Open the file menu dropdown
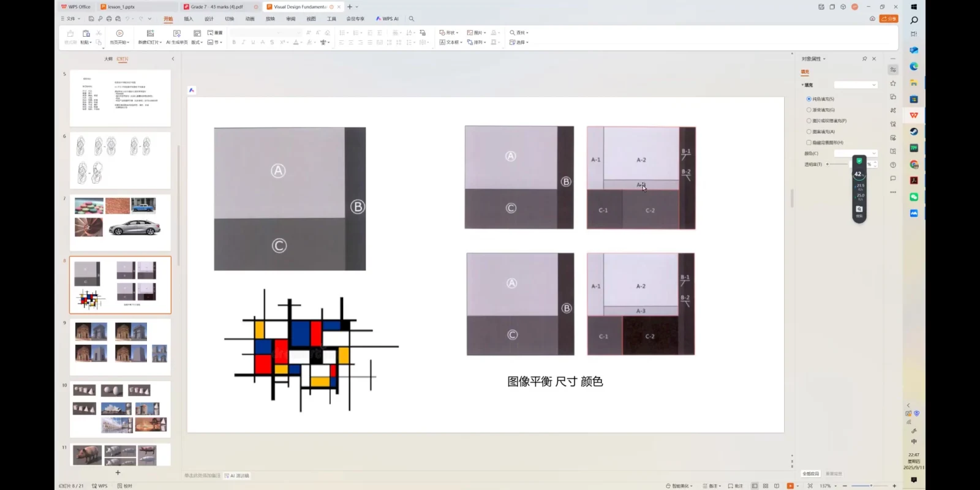Viewport: 980px width, 490px height. 70,19
